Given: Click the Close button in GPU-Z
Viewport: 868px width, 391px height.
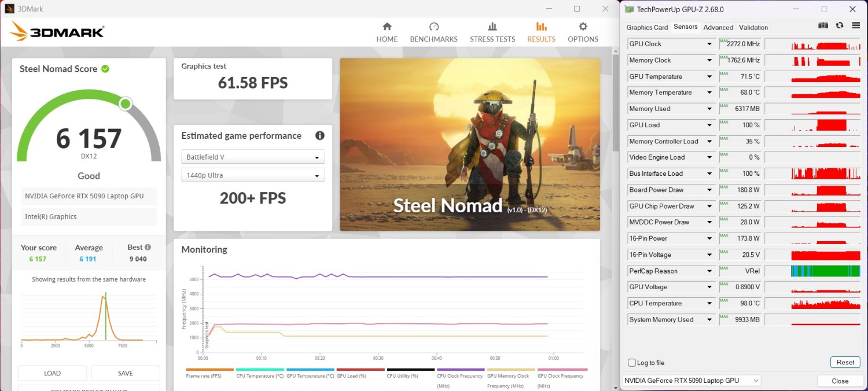Looking at the screenshot, I should point(840,381).
